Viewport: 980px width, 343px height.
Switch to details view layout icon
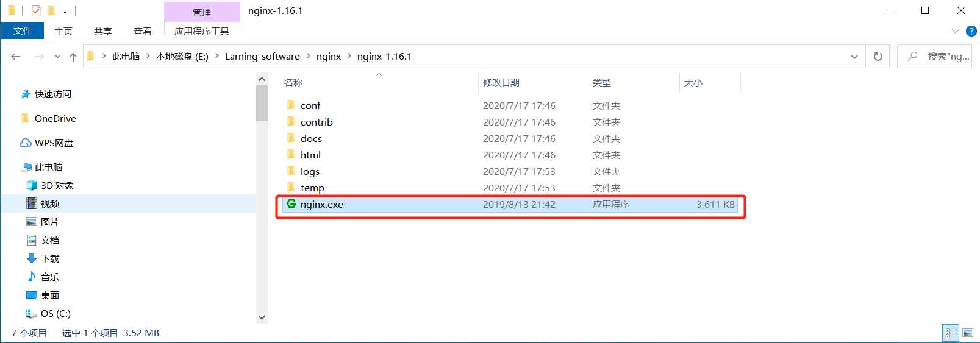(x=951, y=333)
